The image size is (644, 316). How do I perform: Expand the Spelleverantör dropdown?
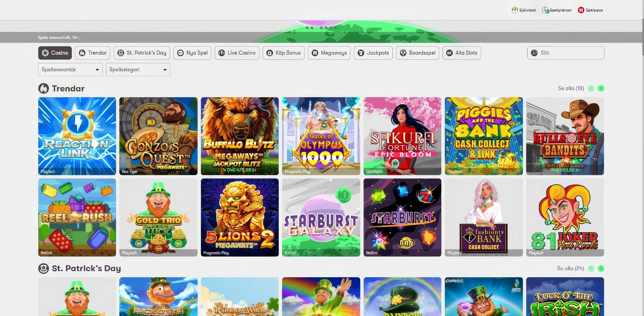pos(70,70)
